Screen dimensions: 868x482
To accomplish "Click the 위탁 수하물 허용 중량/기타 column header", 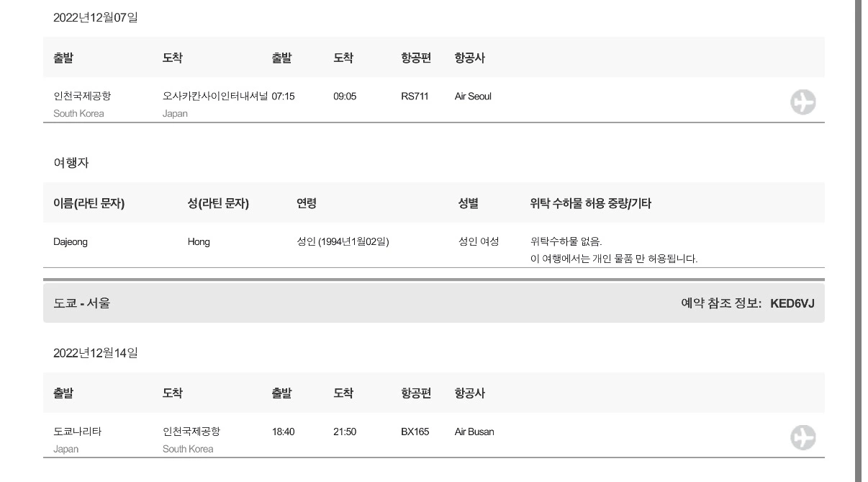I will pos(590,203).
